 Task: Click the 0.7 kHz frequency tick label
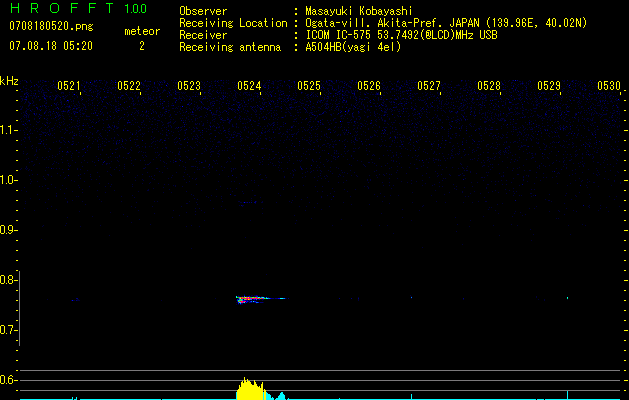[8, 330]
